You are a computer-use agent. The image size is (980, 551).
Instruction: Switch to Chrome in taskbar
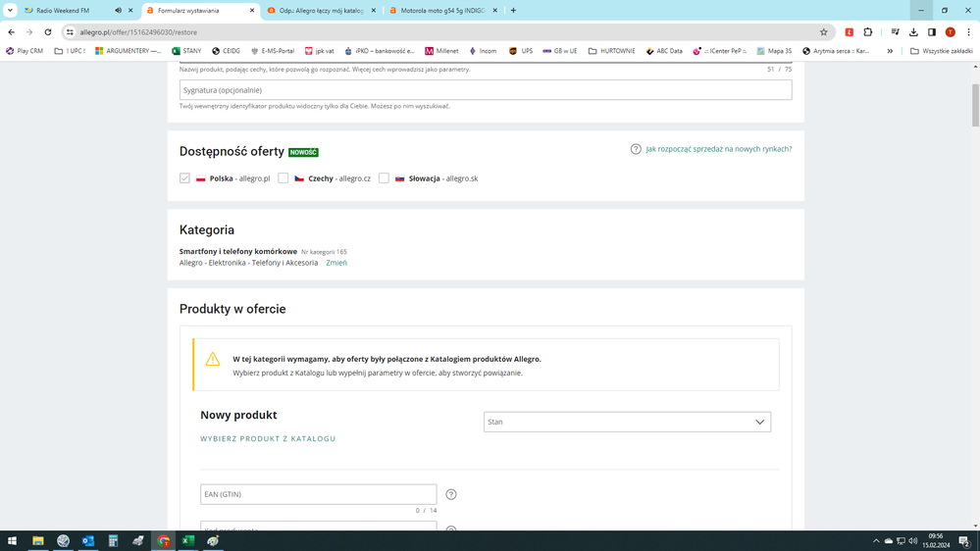click(x=163, y=540)
